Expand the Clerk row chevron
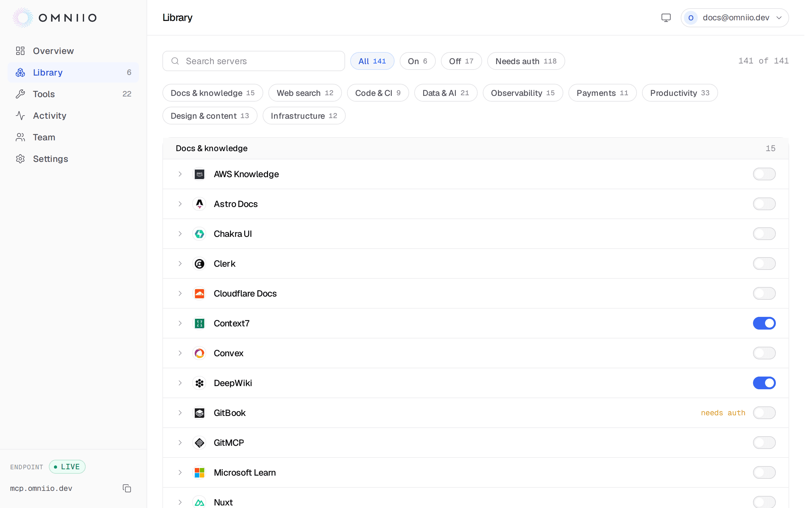Screen dimensions: 812x508 (x=180, y=264)
